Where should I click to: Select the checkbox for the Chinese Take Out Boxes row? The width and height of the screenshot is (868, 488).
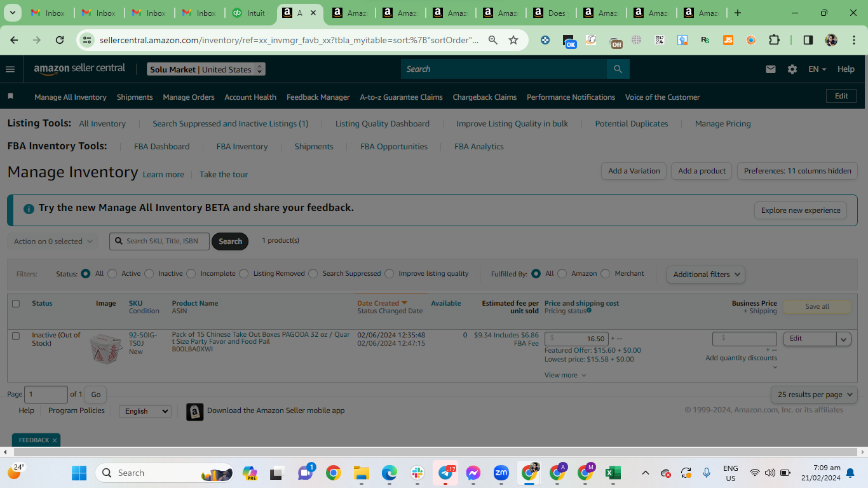click(x=16, y=335)
